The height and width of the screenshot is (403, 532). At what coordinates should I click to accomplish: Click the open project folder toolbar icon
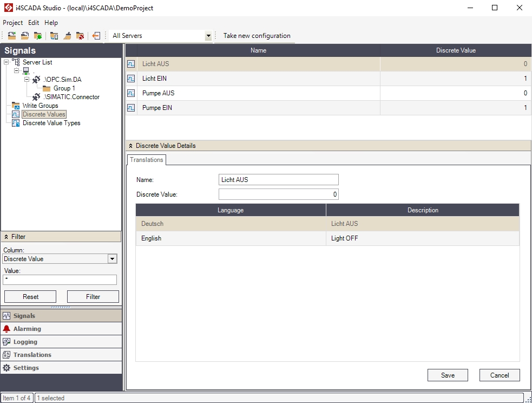(25, 36)
